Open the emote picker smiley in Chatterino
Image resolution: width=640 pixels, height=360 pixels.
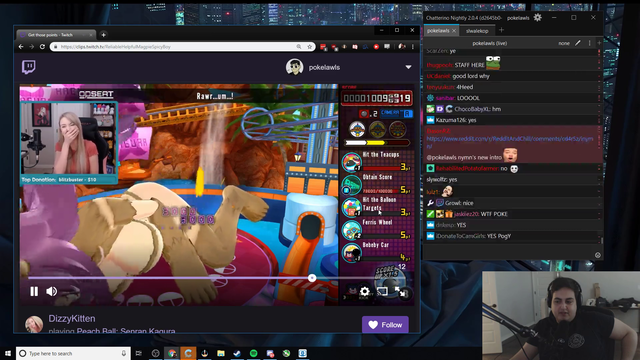(x=598, y=255)
